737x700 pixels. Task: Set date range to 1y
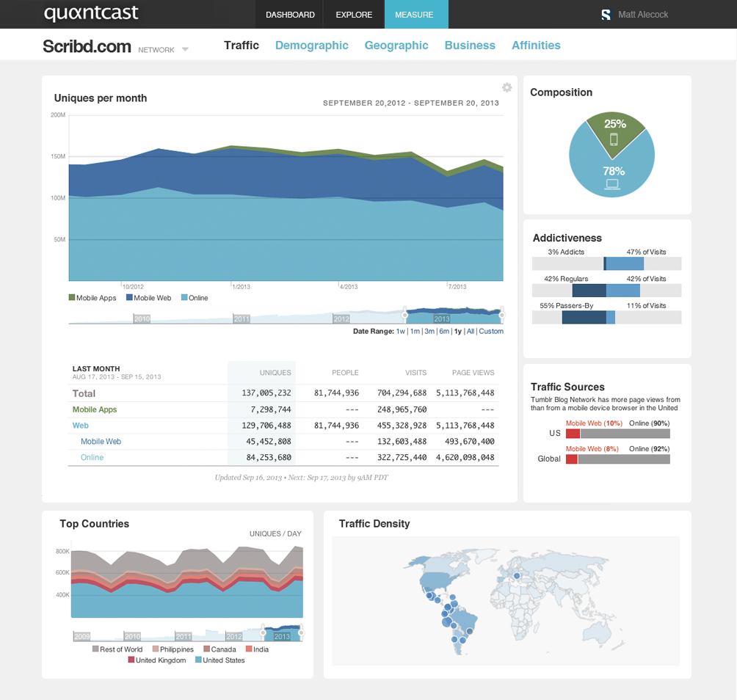[x=458, y=331]
